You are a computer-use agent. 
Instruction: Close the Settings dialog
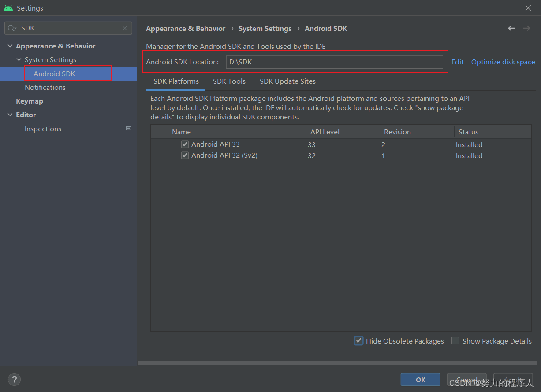pyautogui.click(x=528, y=8)
